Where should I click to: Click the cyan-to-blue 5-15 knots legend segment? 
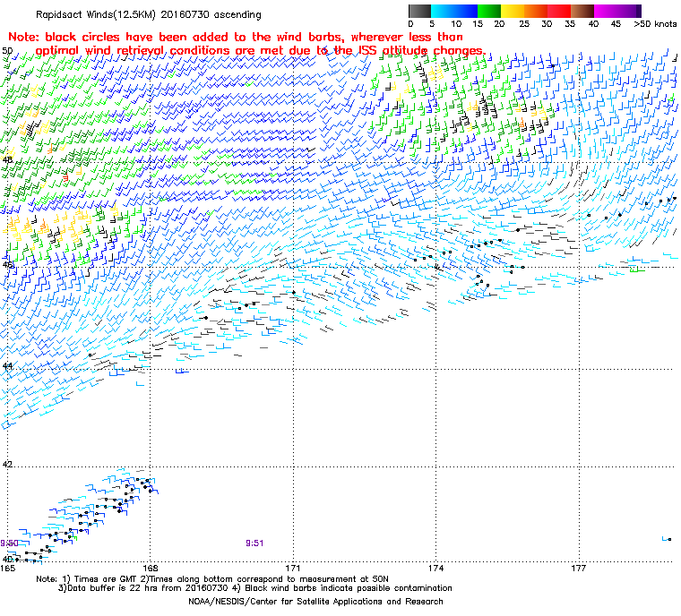(x=454, y=11)
